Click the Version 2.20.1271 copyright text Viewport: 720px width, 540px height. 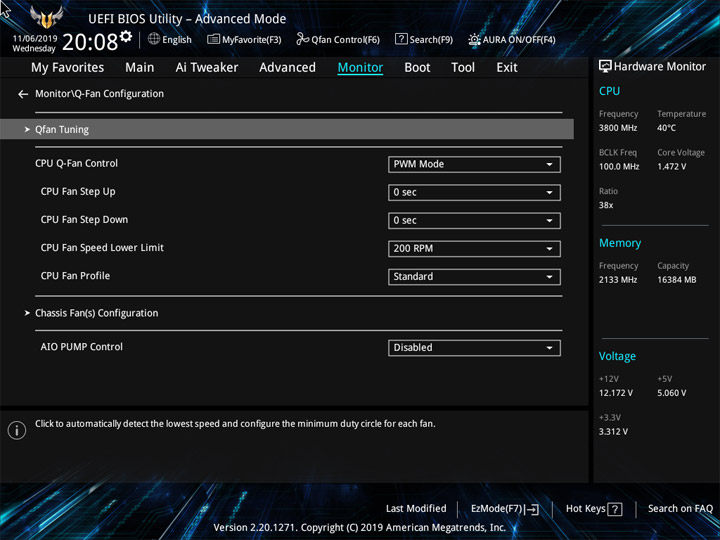360,528
